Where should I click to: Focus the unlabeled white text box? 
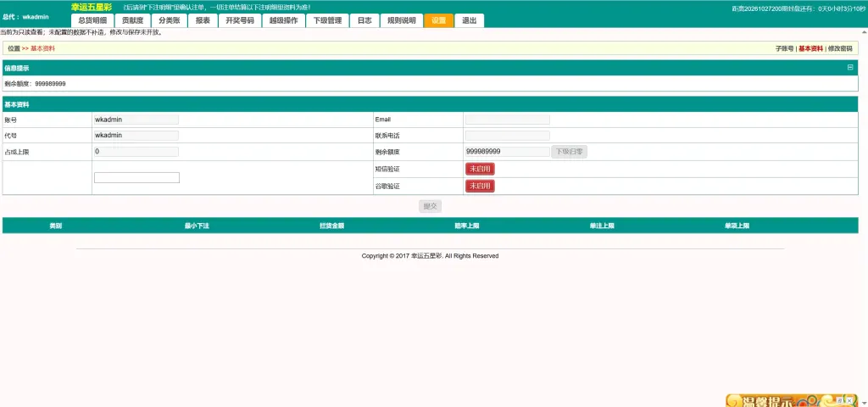[136, 178]
